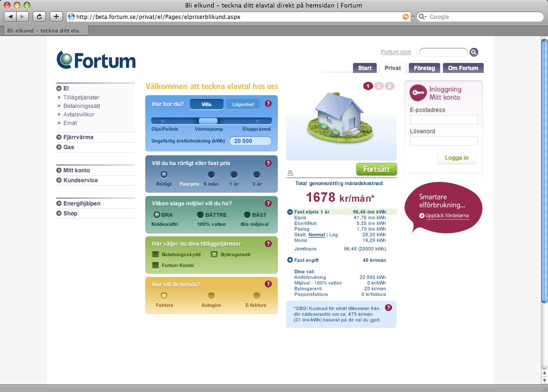Click the site search magnifier icon

coord(474,53)
